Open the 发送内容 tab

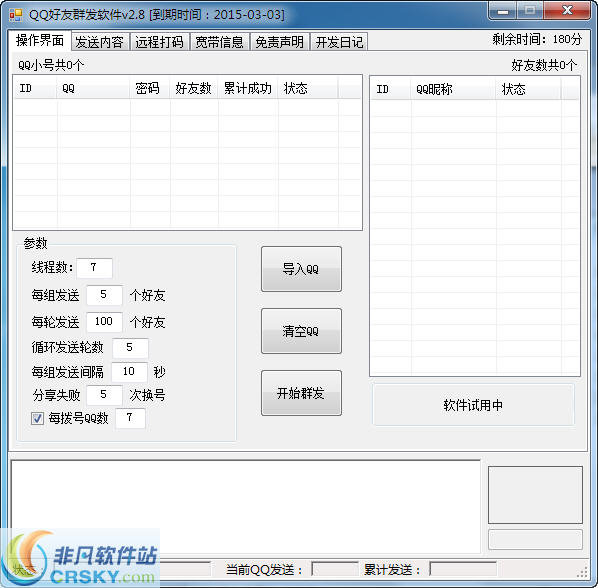click(100, 42)
